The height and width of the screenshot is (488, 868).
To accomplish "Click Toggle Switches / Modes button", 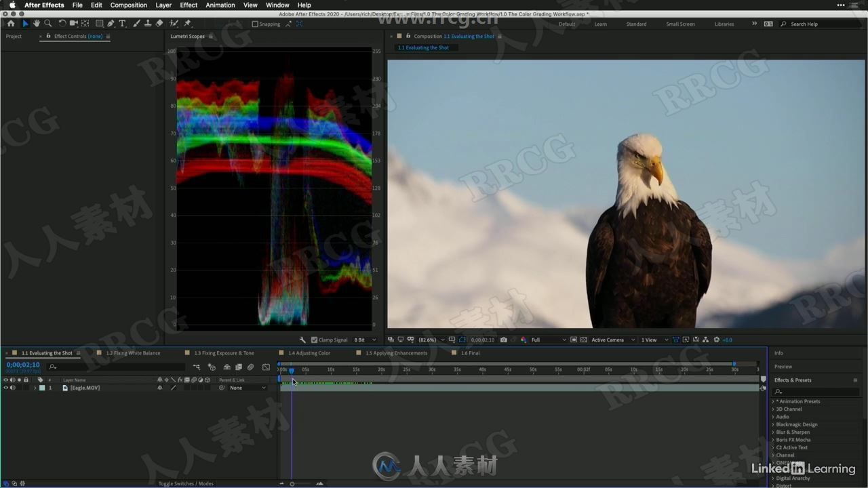I will 186,483.
